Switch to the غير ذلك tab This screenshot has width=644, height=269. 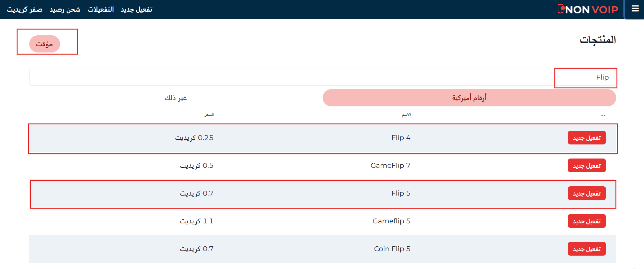tap(176, 98)
